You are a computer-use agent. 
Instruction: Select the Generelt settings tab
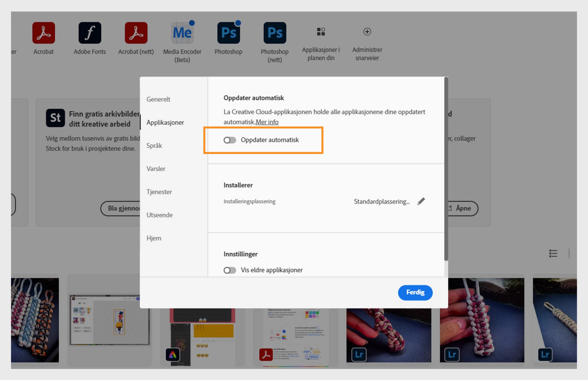pyautogui.click(x=158, y=99)
